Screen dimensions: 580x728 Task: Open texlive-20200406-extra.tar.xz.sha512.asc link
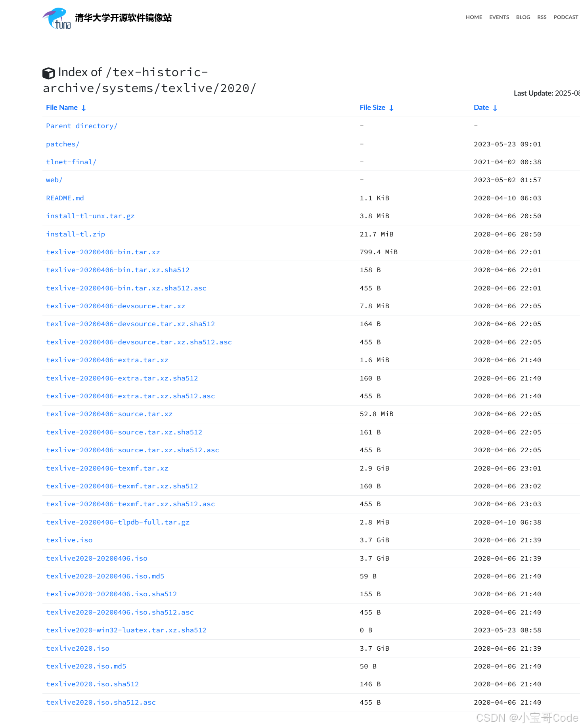130,396
